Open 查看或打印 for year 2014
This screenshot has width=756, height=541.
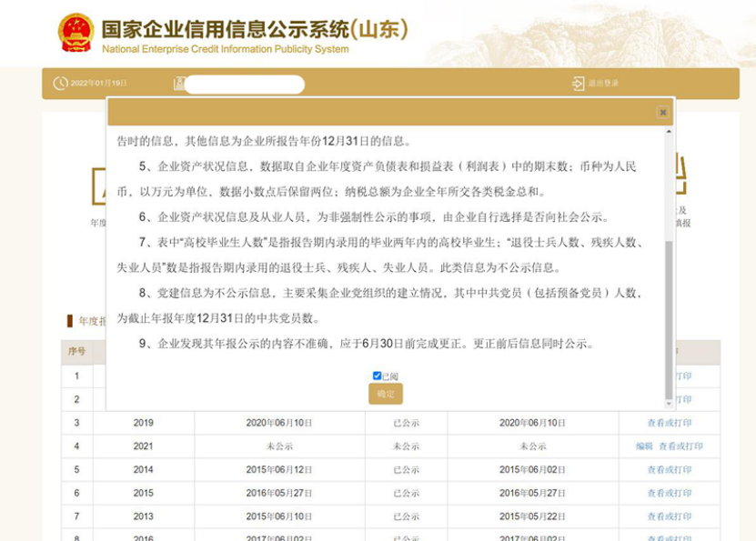[670, 470]
